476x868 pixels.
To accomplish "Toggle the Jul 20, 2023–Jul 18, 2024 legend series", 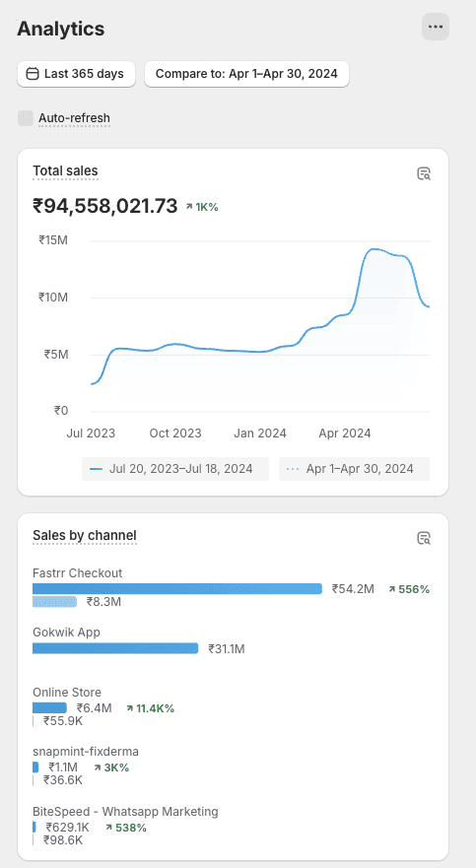I will (174, 469).
